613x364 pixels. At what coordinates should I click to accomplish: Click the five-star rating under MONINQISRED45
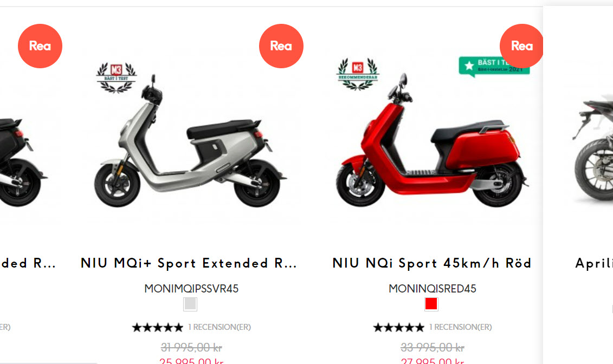[399, 327]
